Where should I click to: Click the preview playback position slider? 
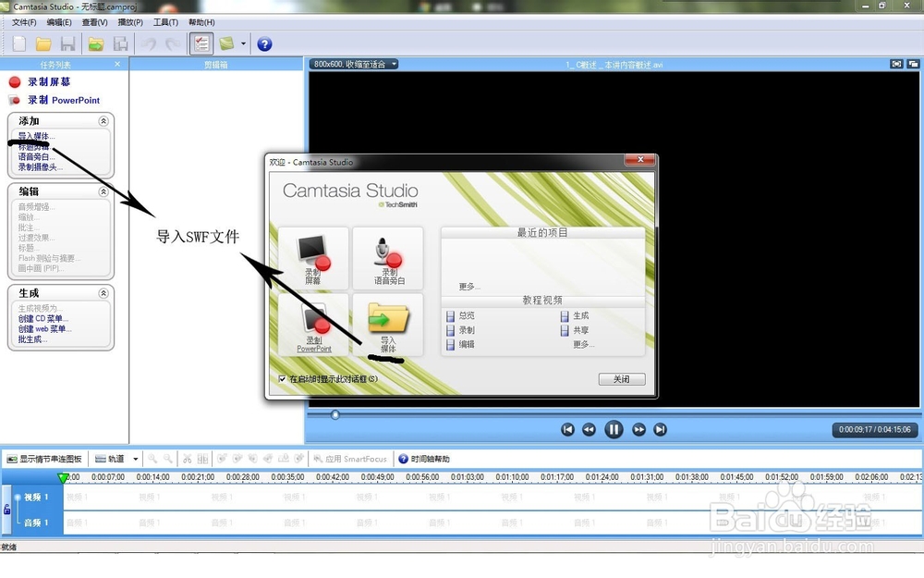(x=334, y=414)
